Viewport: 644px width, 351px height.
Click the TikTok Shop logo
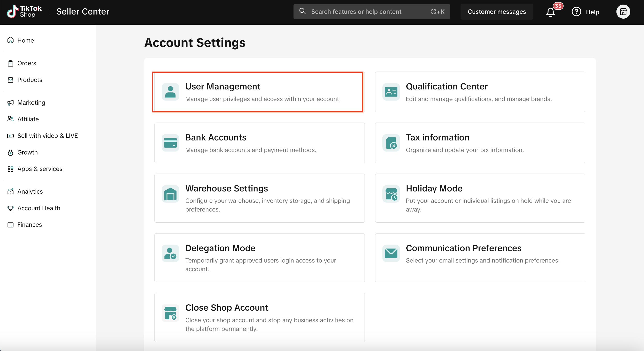(x=24, y=12)
